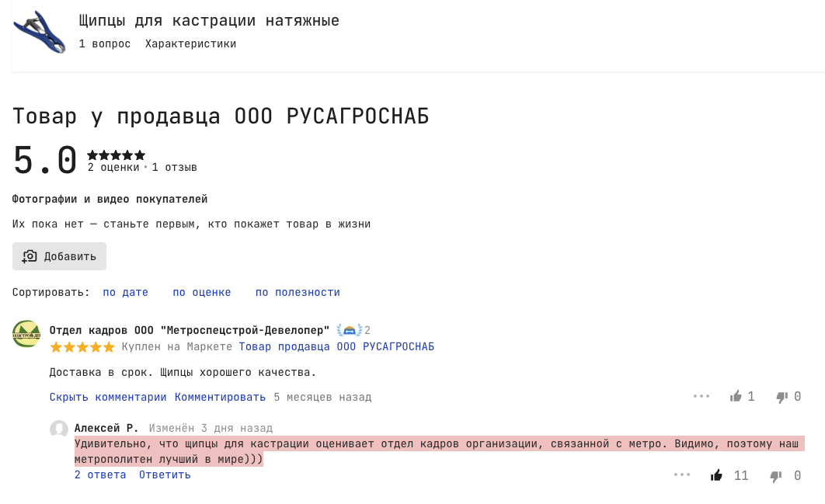Click 'Куплен на Маркете' label

point(177,346)
